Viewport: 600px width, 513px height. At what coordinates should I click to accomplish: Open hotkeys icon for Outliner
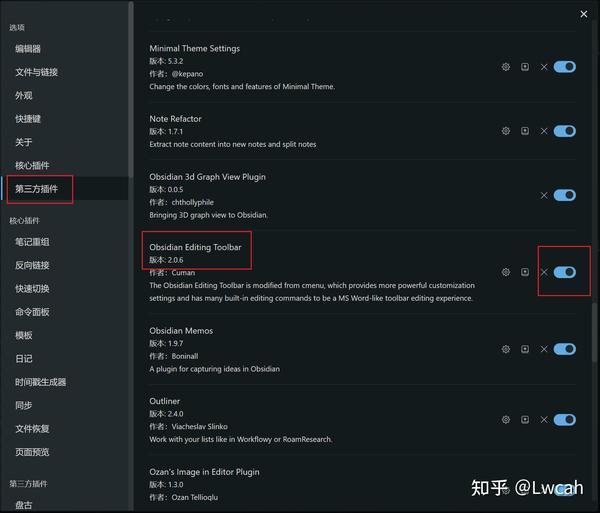tap(525, 420)
